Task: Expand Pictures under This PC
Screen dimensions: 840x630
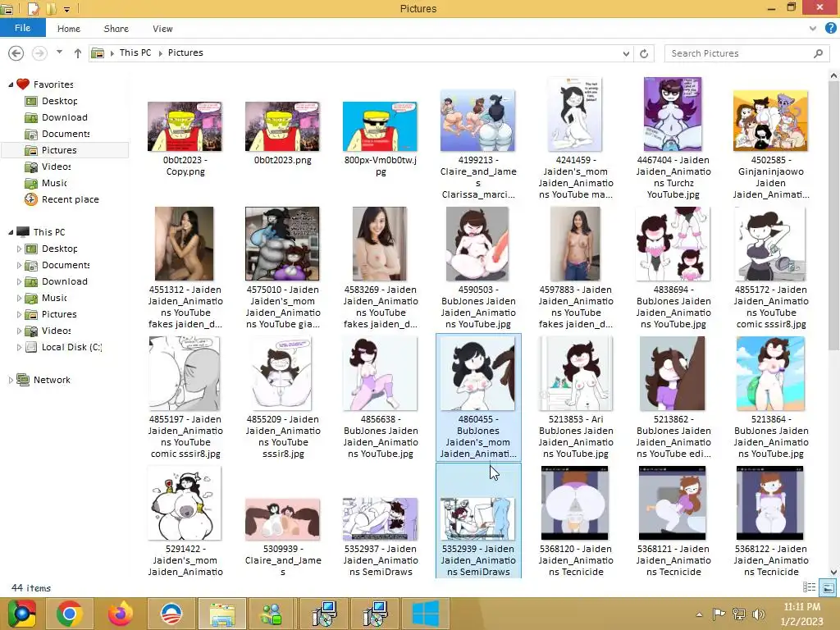Action: (x=20, y=314)
